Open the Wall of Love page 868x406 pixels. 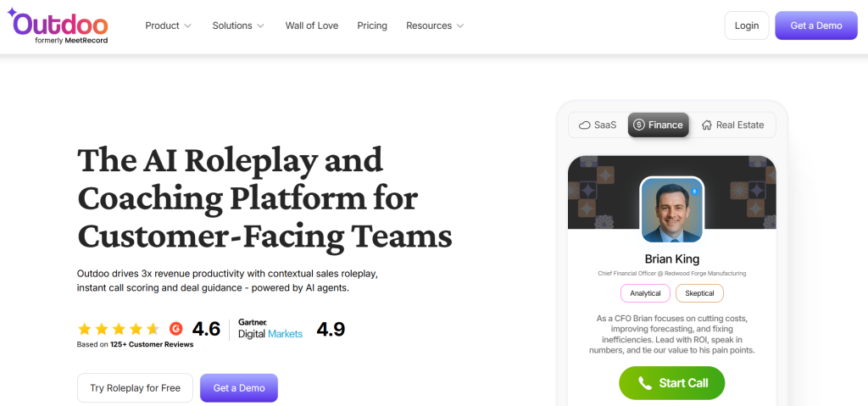click(311, 25)
